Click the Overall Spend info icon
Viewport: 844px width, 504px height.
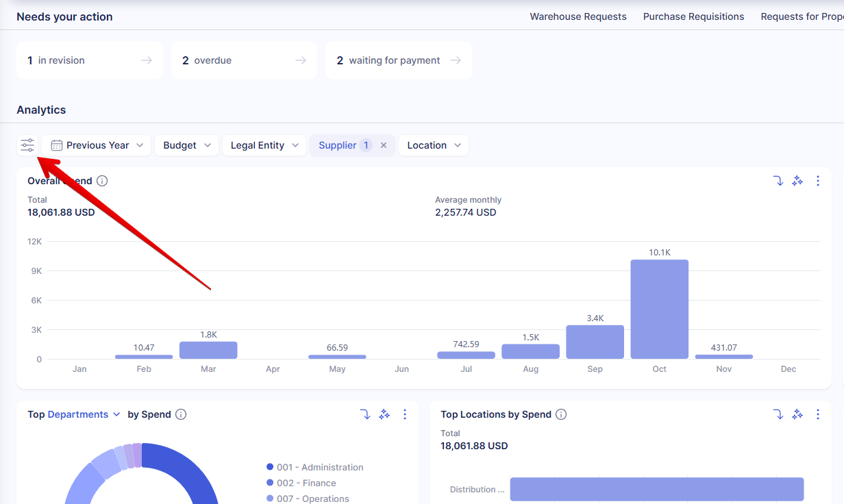pyautogui.click(x=102, y=181)
